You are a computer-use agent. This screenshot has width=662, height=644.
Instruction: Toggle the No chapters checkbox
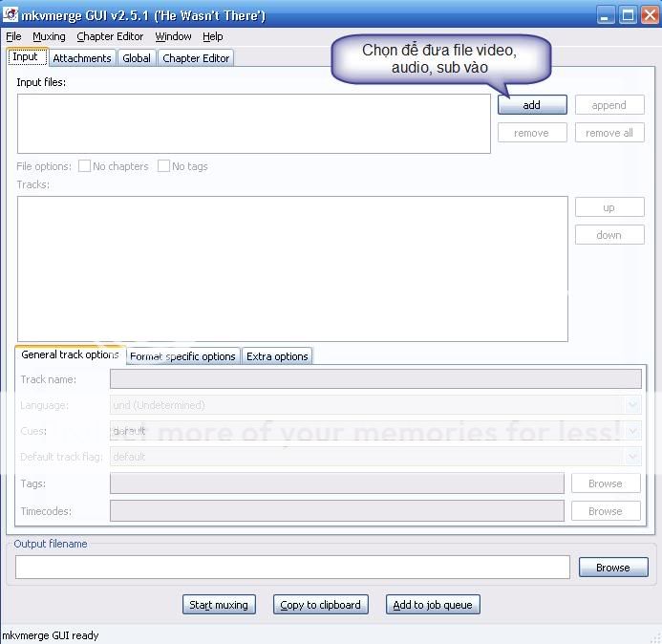pos(84,166)
